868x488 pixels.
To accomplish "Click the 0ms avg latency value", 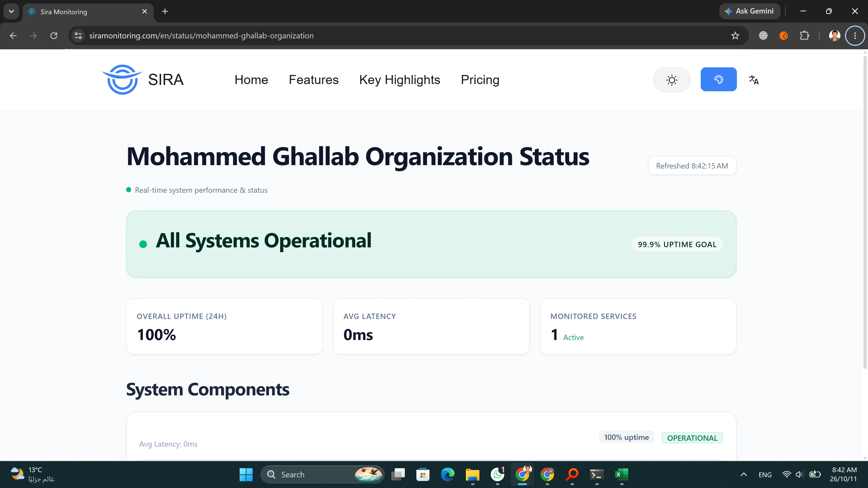I will (358, 335).
